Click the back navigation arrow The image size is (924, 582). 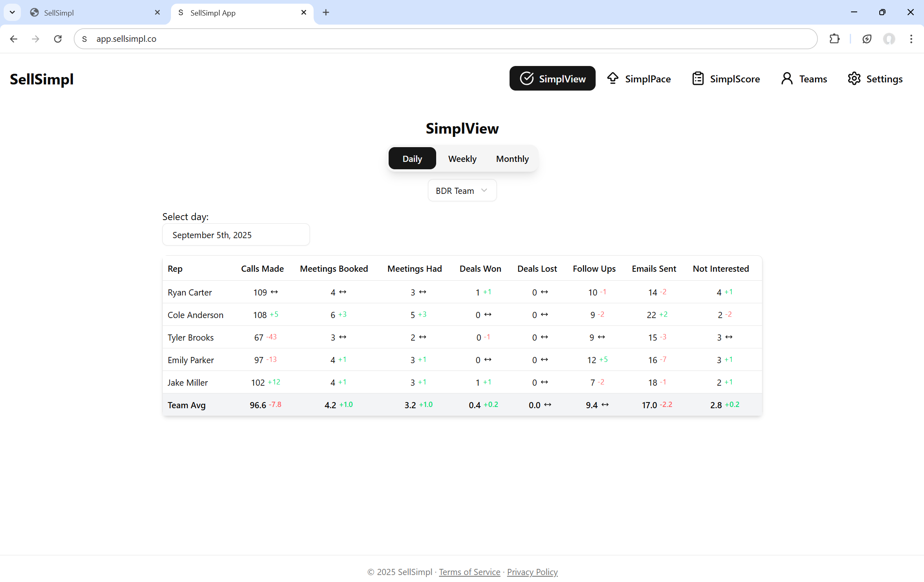(x=14, y=39)
